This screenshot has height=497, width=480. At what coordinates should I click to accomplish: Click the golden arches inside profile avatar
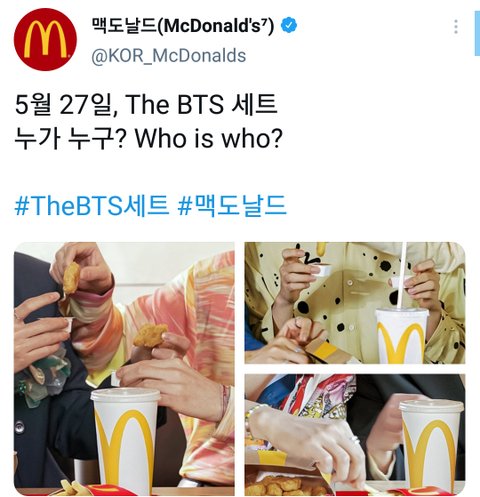pos(45,39)
